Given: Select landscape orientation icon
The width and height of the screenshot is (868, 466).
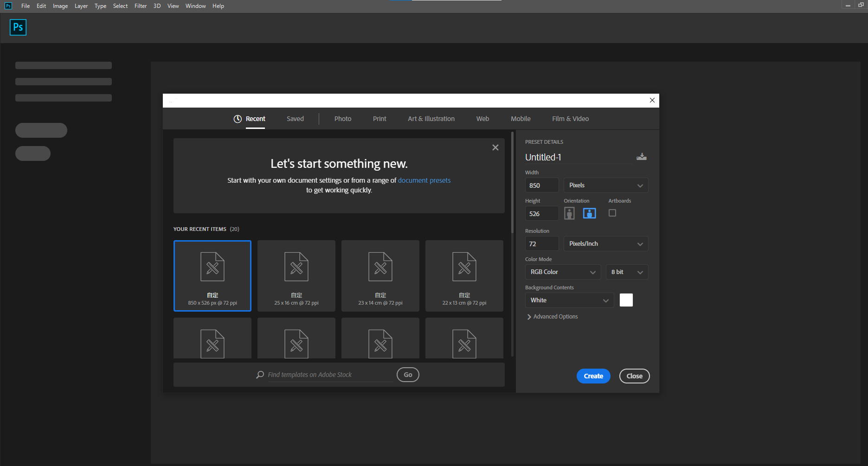Looking at the screenshot, I should 589,213.
